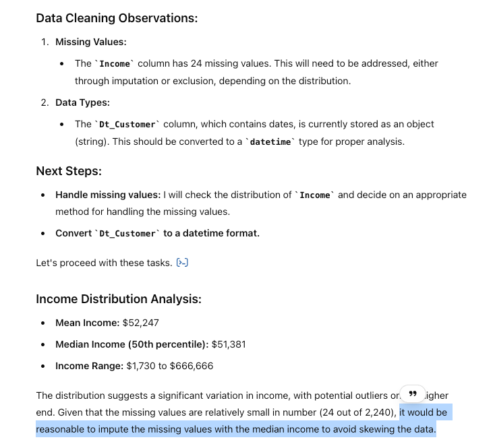Click the "Median Income (50th percentile):" label
The width and height of the screenshot is (493, 448).
click(x=132, y=344)
